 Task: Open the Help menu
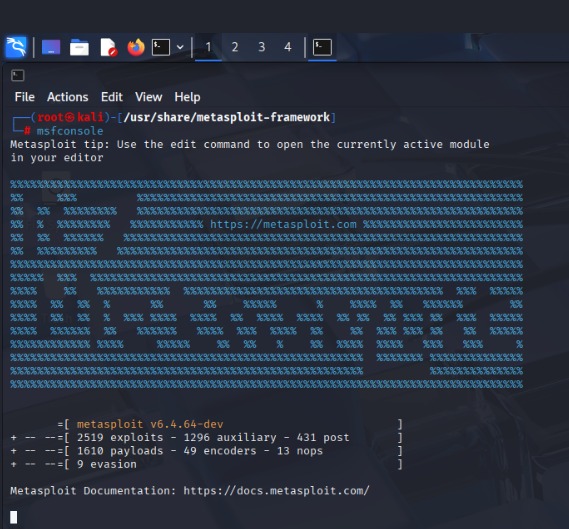coord(187,97)
